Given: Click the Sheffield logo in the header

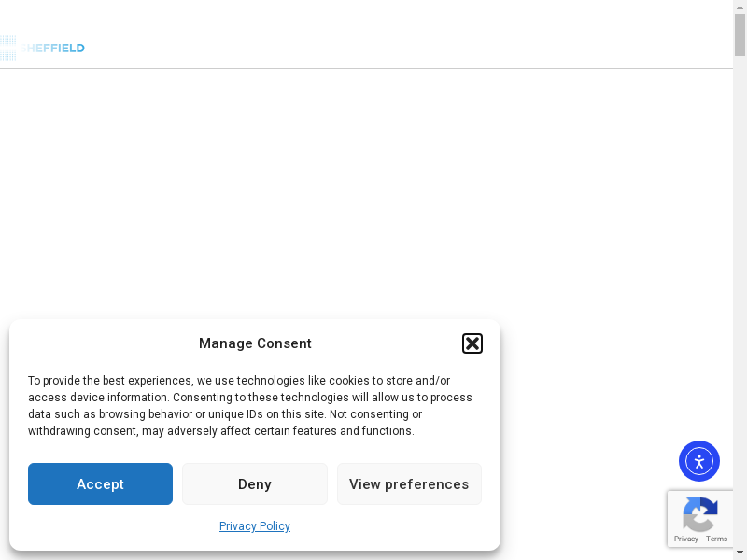Looking at the screenshot, I should 44,48.
